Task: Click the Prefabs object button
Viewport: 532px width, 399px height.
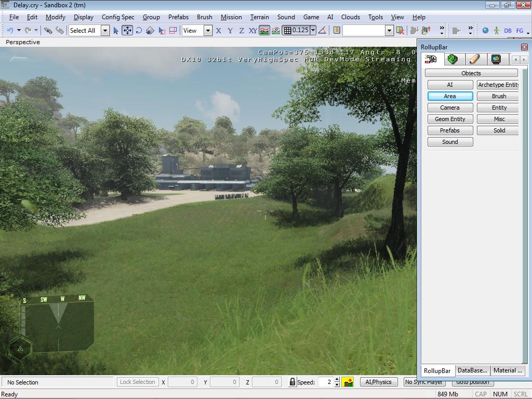Action: tap(450, 130)
